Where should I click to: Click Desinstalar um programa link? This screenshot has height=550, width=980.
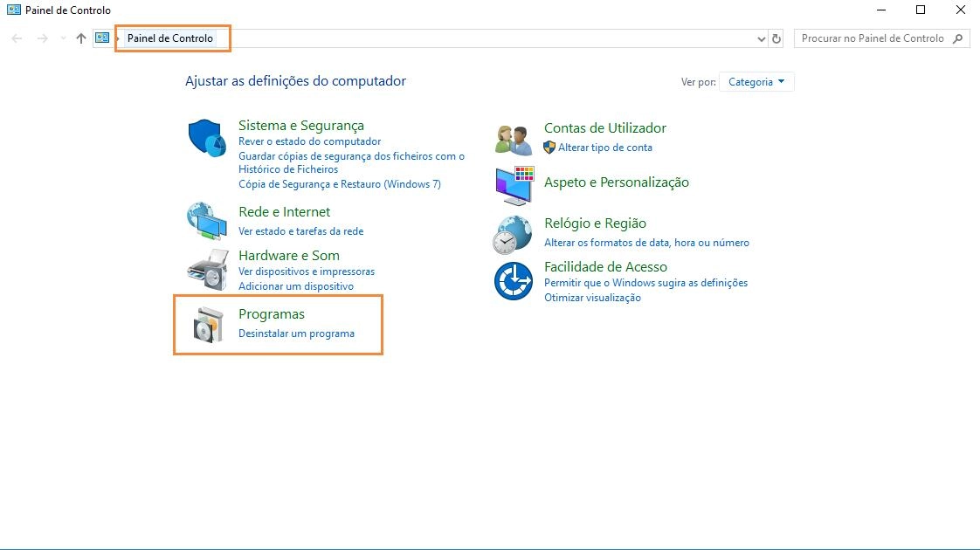pyautogui.click(x=296, y=333)
